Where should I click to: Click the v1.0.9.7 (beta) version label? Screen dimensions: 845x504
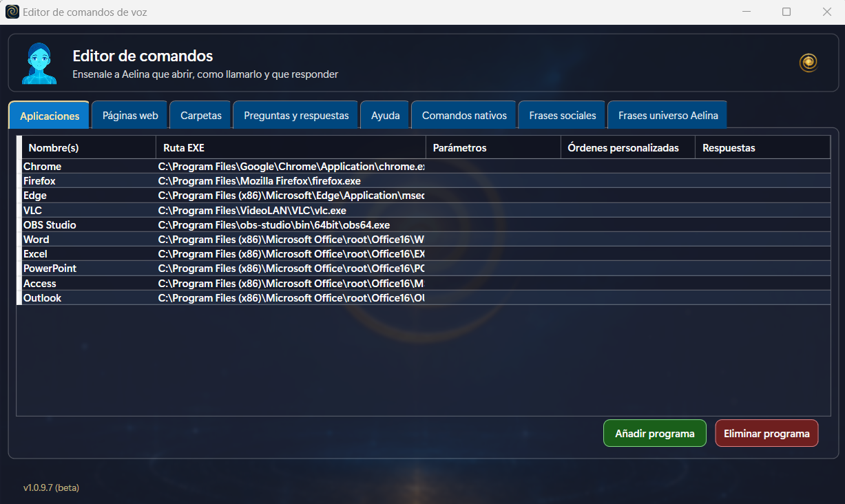(x=51, y=487)
